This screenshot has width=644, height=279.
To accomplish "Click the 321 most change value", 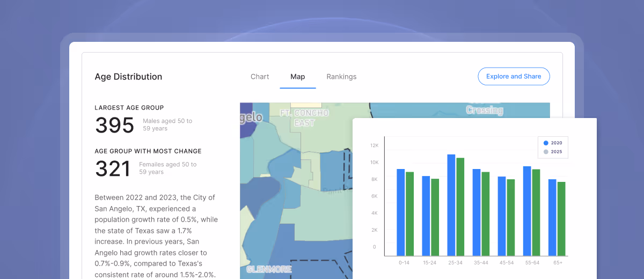I will pyautogui.click(x=113, y=168).
